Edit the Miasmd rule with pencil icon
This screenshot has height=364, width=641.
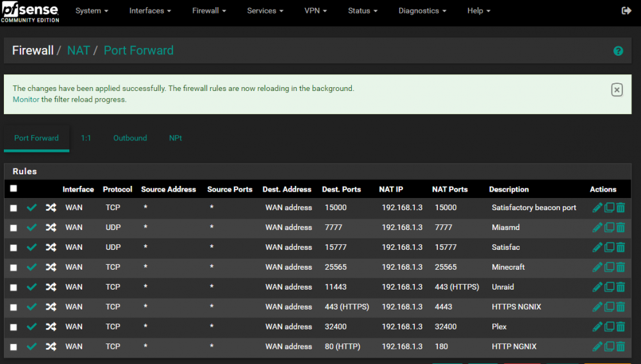[597, 227]
